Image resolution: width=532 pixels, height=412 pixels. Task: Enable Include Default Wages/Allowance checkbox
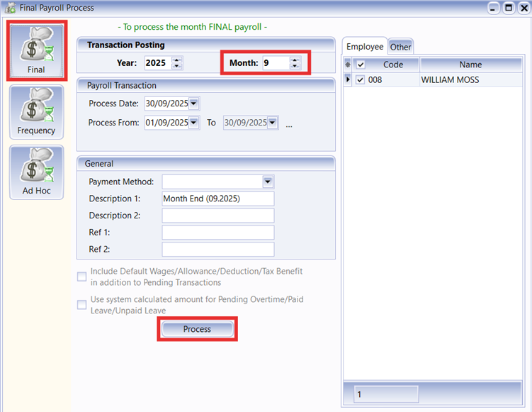click(82, 277)
